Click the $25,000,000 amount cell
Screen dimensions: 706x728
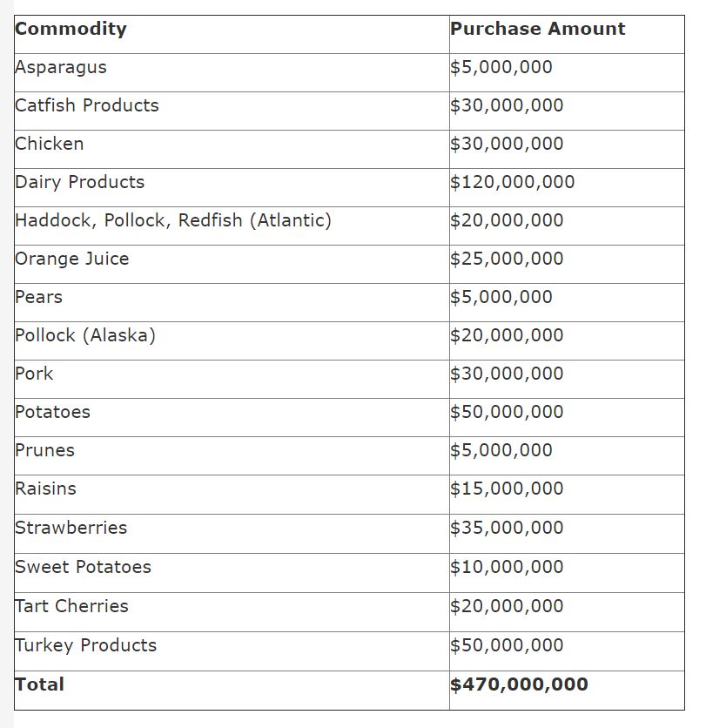coord(507,259)
